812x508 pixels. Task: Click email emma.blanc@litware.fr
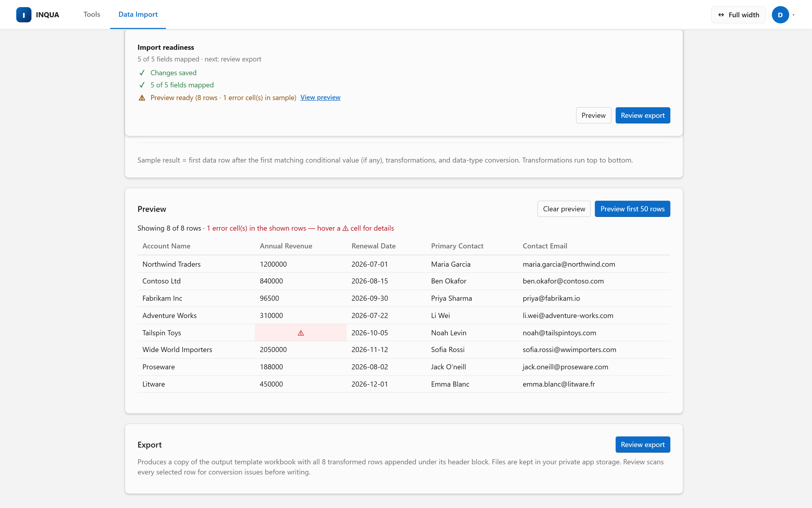[559, 384]
